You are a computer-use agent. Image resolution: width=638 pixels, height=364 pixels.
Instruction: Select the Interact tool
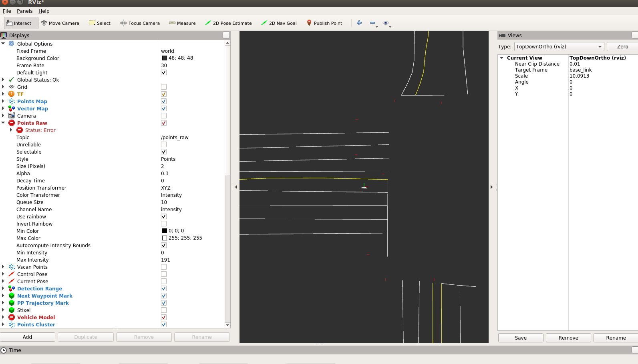(21, 23)
